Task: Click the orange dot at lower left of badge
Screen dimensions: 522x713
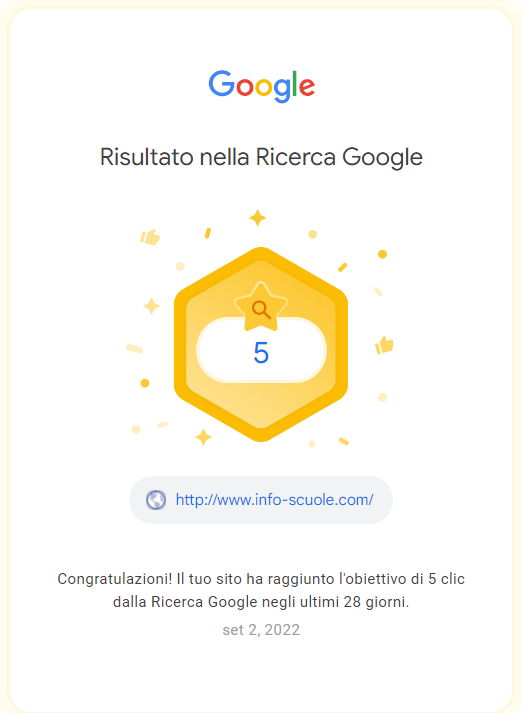Action: pyautogui.click(x=145, y=383)
